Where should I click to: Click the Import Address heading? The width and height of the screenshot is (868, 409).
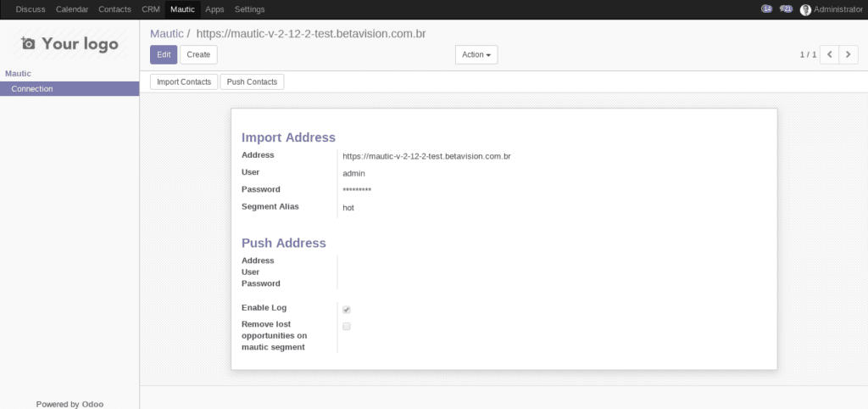click(x=288, y=137)
